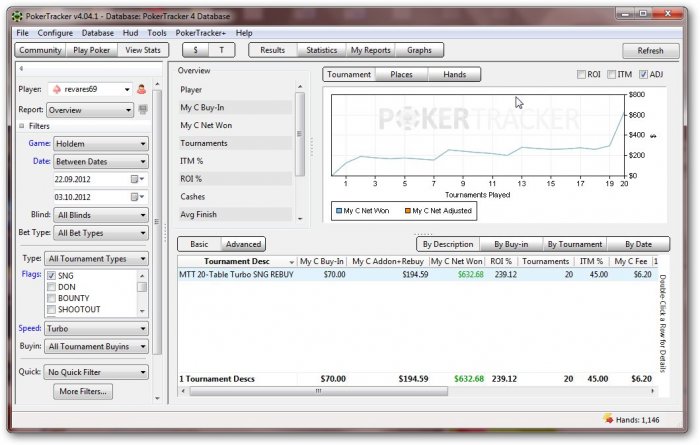The width and height of the screenshot is (700, 445).
Task: Open the Type dropdown showing All Tournament Types
Action: [x=96, y=259]
